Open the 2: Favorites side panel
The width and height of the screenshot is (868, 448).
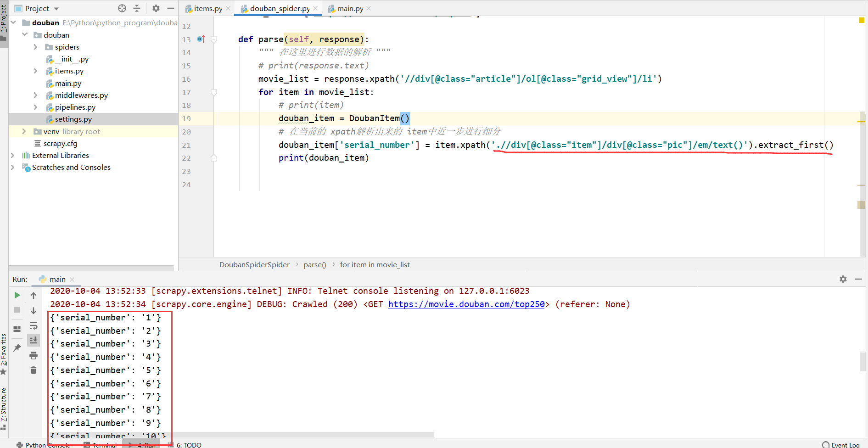tap(4, 354)
